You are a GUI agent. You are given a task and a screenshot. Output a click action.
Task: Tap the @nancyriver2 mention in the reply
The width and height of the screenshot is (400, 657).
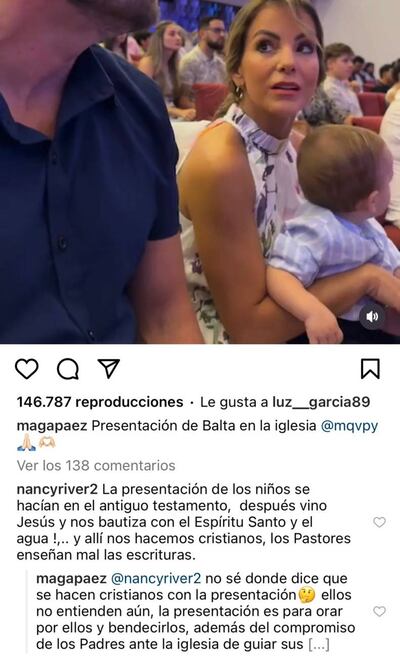(x=156, y=579)
